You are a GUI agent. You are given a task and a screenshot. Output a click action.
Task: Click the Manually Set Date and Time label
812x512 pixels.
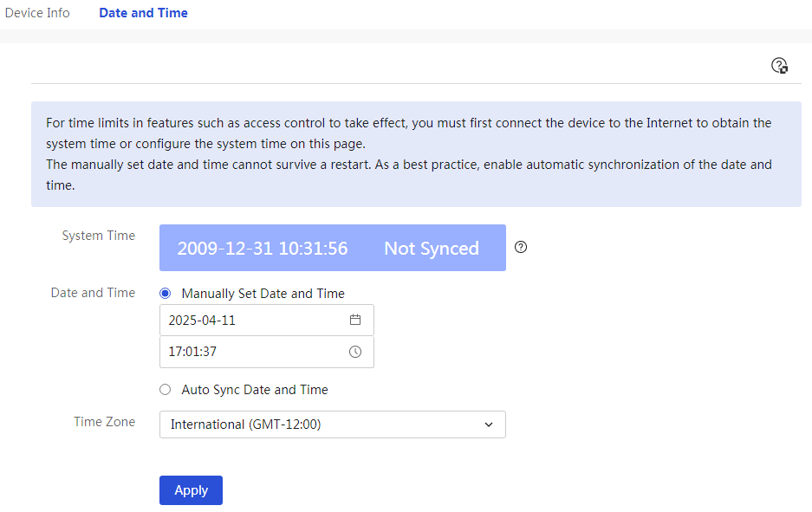point(263,294)
